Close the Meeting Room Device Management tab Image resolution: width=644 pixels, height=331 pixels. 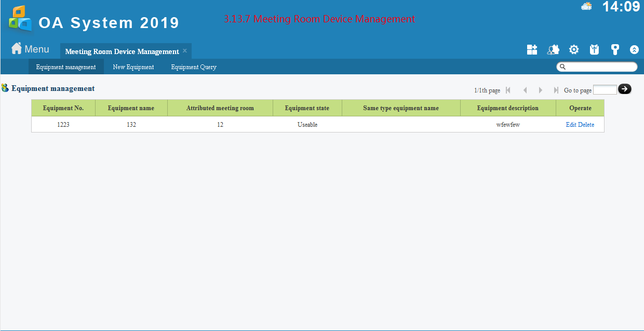point(185,51)
